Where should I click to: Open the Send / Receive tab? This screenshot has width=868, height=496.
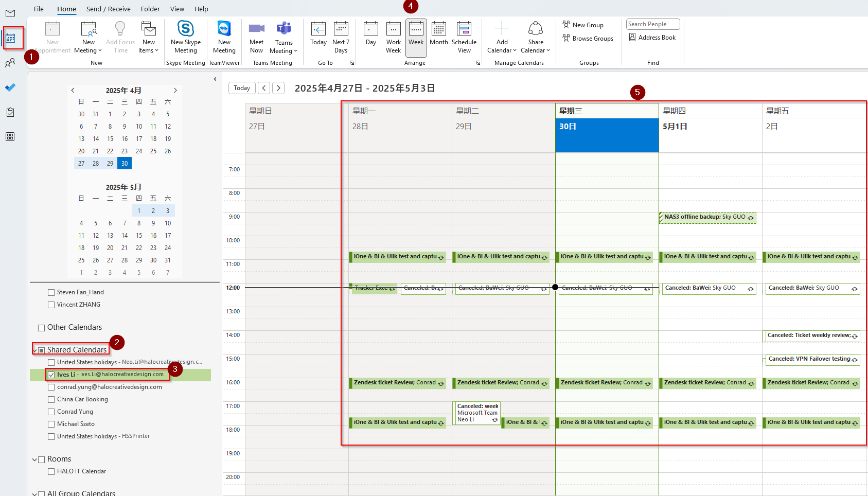coord(108,9)
